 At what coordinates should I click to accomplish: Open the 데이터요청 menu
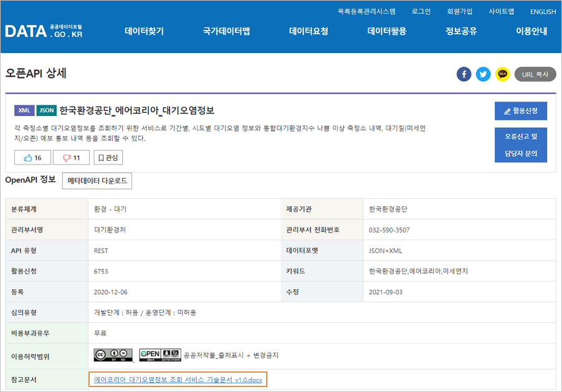click(x=308, y=31)
